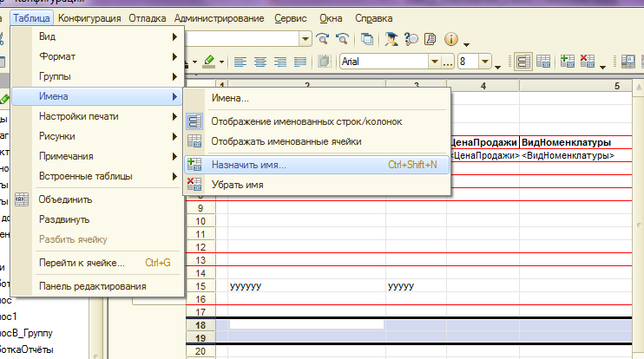Toggle 'Отображать именованные ячейки' option
The width and height of the screenshot is (644, 359).
coord(286,141)
